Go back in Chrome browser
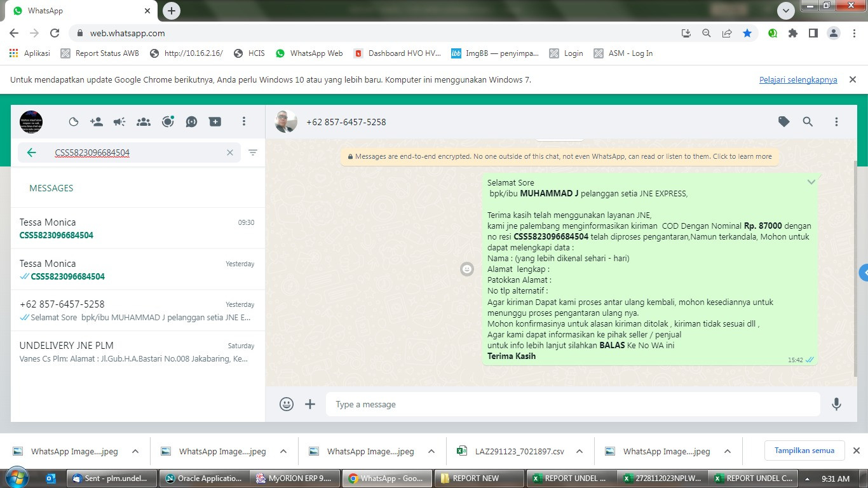 pyautogui.click(x=14, y=33)
